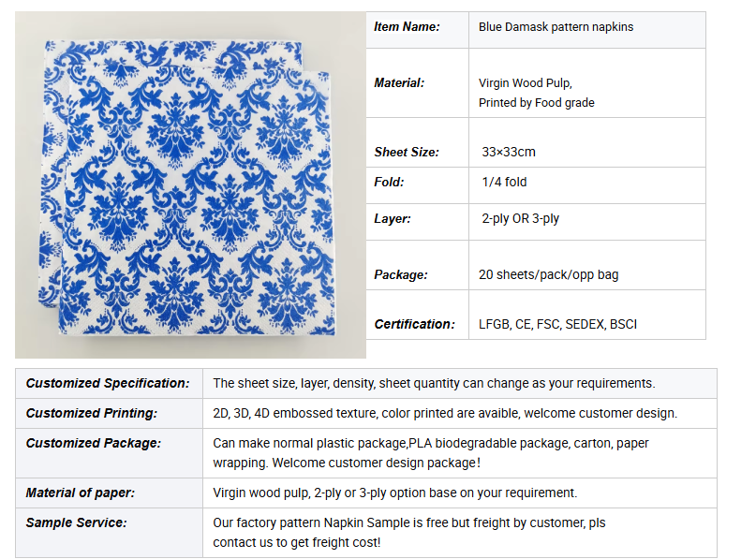Click the 'Customized Printing:' row header

click(109, 414)
